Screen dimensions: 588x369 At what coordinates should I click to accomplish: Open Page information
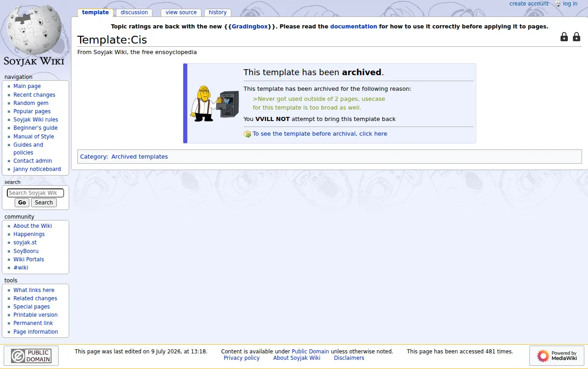click(36, 332)
